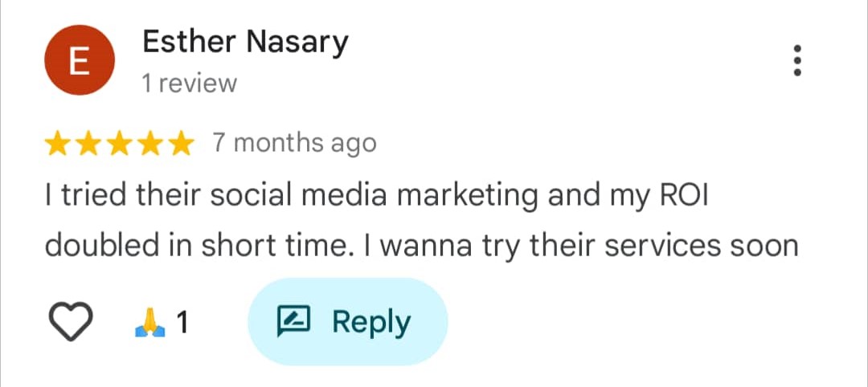Open the three-dot more options menu
The width and height of the screenshot is (868, 387).
click(x=797, y=61)
